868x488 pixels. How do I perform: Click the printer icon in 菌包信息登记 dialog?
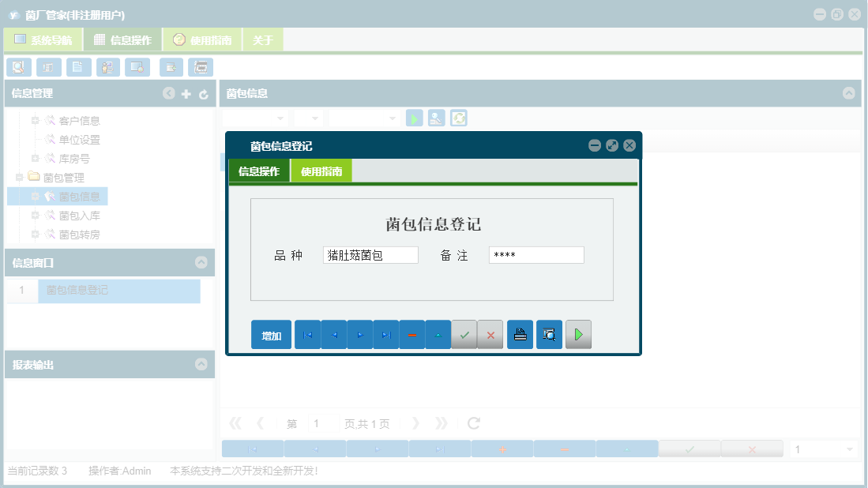click(x=520, y=334)
